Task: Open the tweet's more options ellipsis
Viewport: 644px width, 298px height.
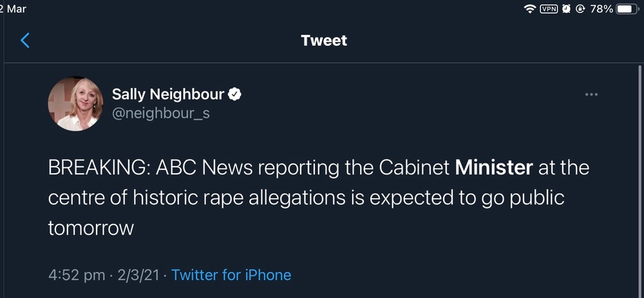Action: click(591, 95)
